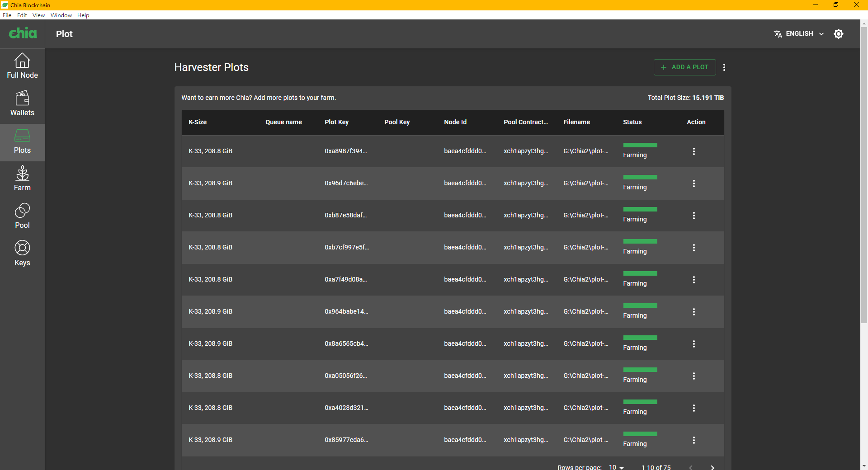
Task: Open action menu for plot 0x964babe14
Action: click(x=694, y=312)
